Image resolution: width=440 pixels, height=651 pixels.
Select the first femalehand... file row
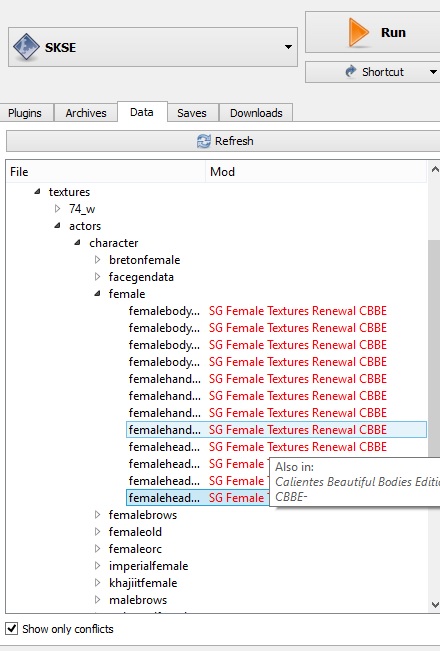pos(276,379)
